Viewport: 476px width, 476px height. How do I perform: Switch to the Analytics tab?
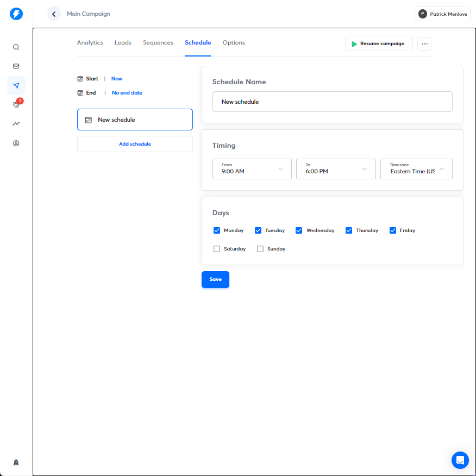(90, 43)
